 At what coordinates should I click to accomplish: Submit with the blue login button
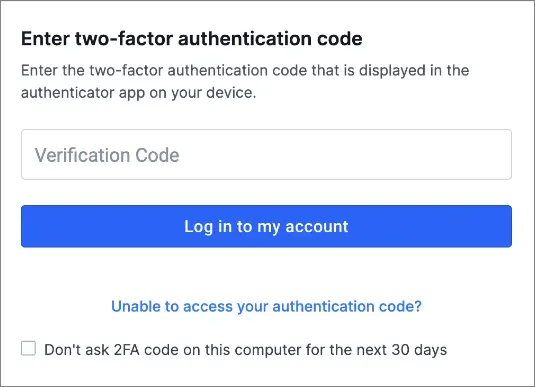tap(266, 226)
